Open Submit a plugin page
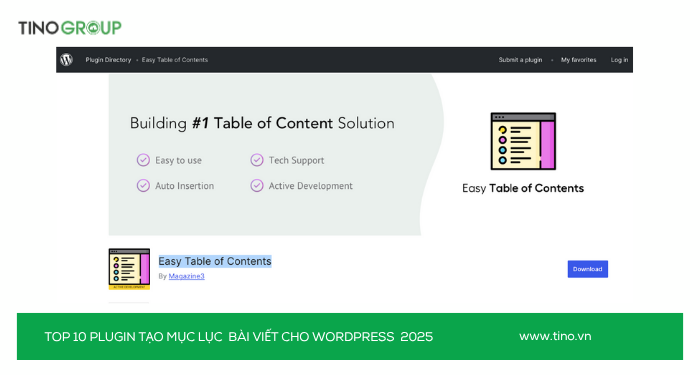 coord(520,60)
